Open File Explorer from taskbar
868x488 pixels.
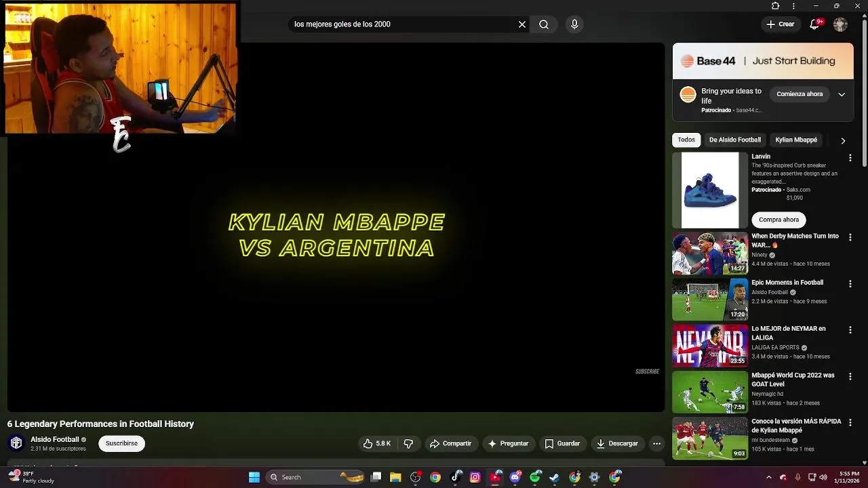pyautogui.click(x=395, y=477)
